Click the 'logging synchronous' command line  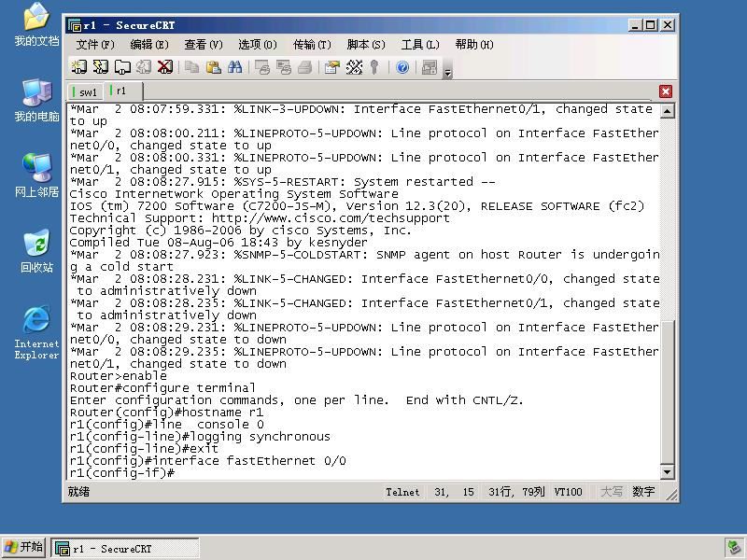coord(200,437)
